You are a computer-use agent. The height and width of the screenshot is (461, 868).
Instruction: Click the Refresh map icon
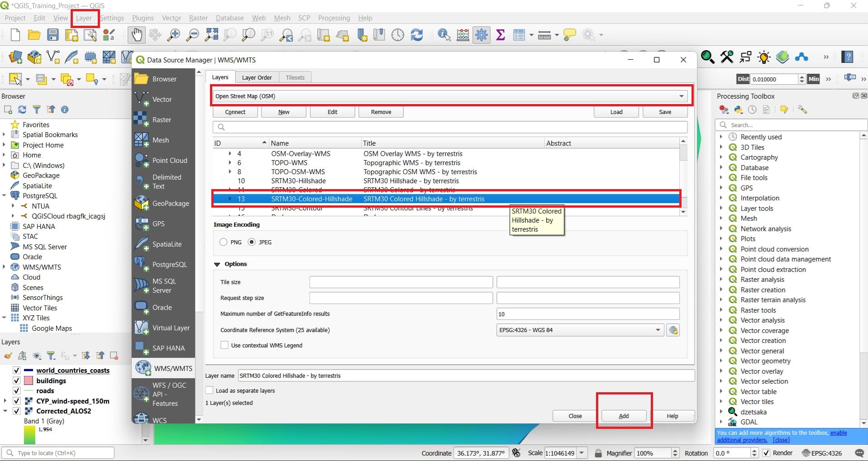point(416,35)
